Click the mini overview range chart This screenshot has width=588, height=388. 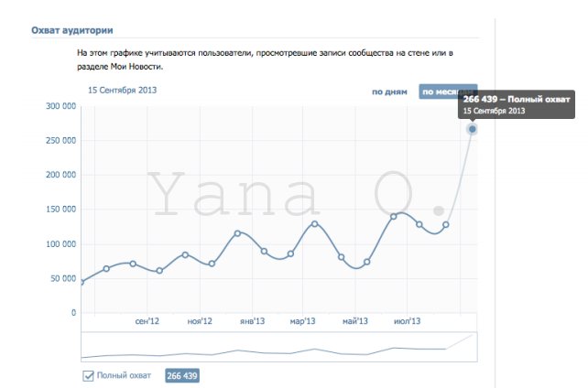click(x=275, y=347)
